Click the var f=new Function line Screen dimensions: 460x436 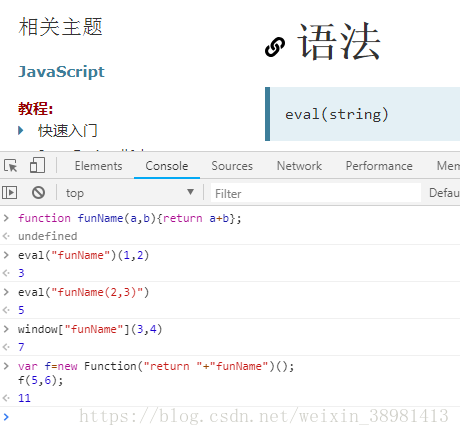click(x=156, y=366)
